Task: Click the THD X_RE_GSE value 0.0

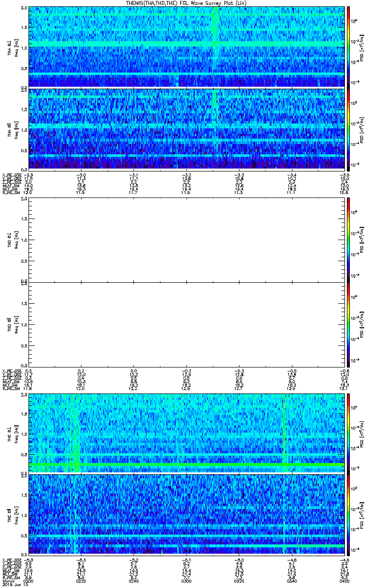Action: (133, 371)
